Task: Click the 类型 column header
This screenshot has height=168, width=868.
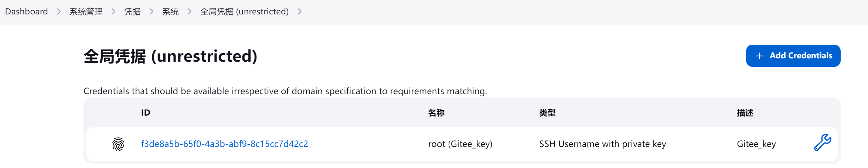Action: (x=547, y=113)
